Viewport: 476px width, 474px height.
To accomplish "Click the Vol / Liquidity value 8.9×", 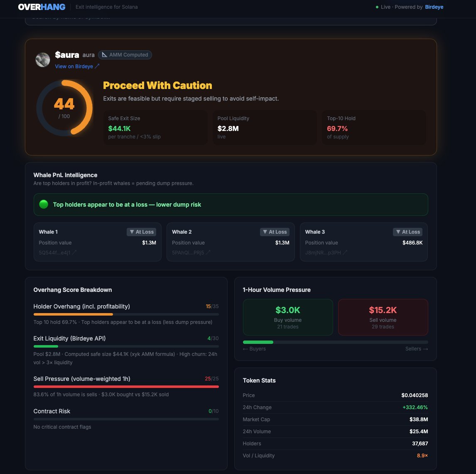I will tap(422, 455).
